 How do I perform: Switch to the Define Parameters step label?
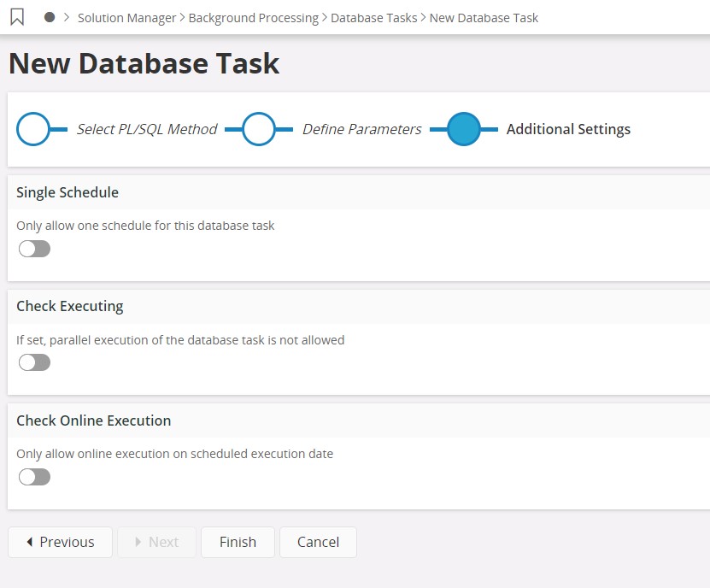(x=361, y=129)
